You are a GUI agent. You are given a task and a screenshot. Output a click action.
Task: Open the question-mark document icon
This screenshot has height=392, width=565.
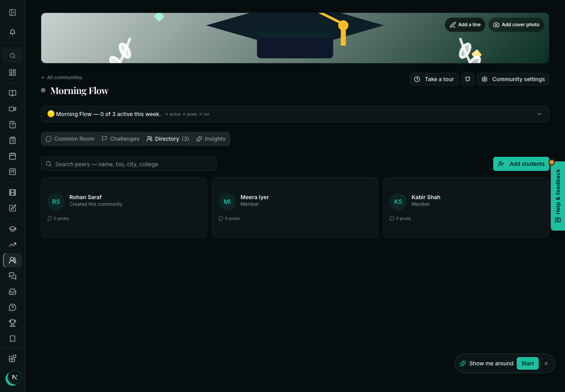click(13, 125)
